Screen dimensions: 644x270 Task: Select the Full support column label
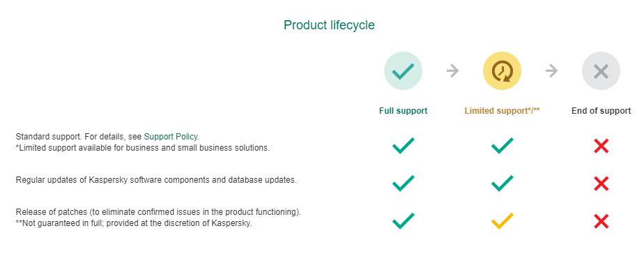[x=403, y=111]
